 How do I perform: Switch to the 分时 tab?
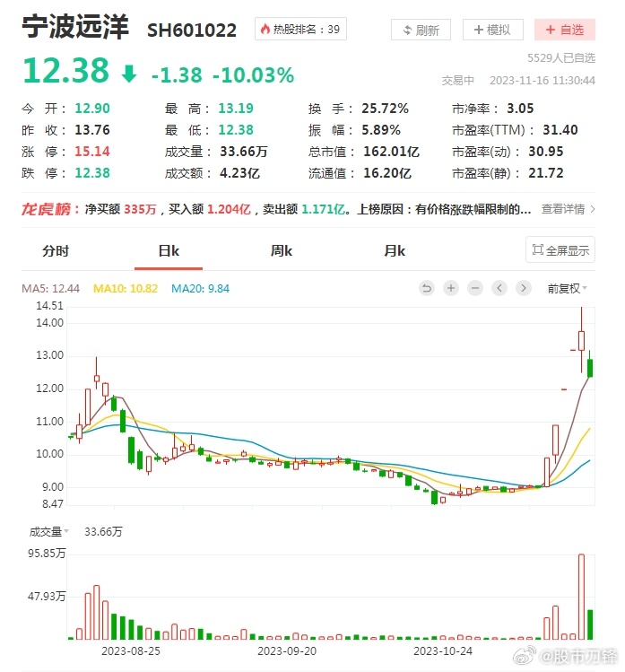(56, 250)
